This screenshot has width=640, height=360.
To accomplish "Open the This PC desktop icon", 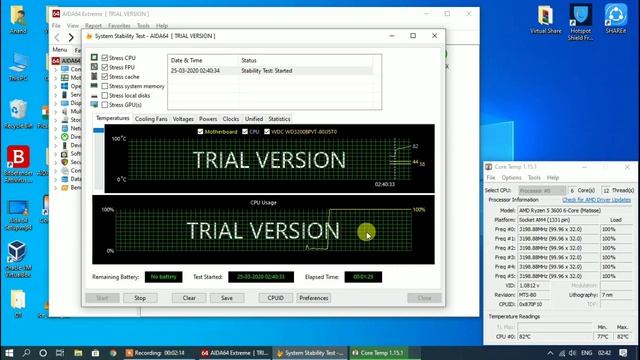I will [18, 67].
